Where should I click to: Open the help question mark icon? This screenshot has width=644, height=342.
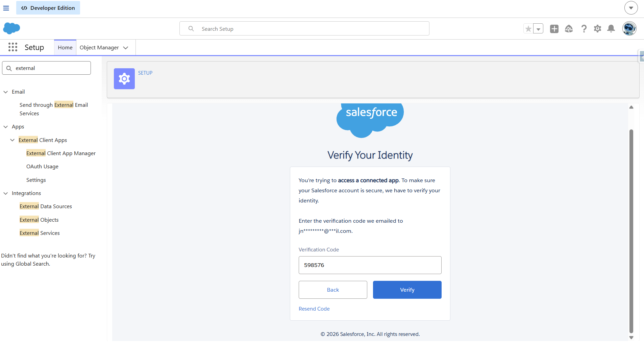584,29
